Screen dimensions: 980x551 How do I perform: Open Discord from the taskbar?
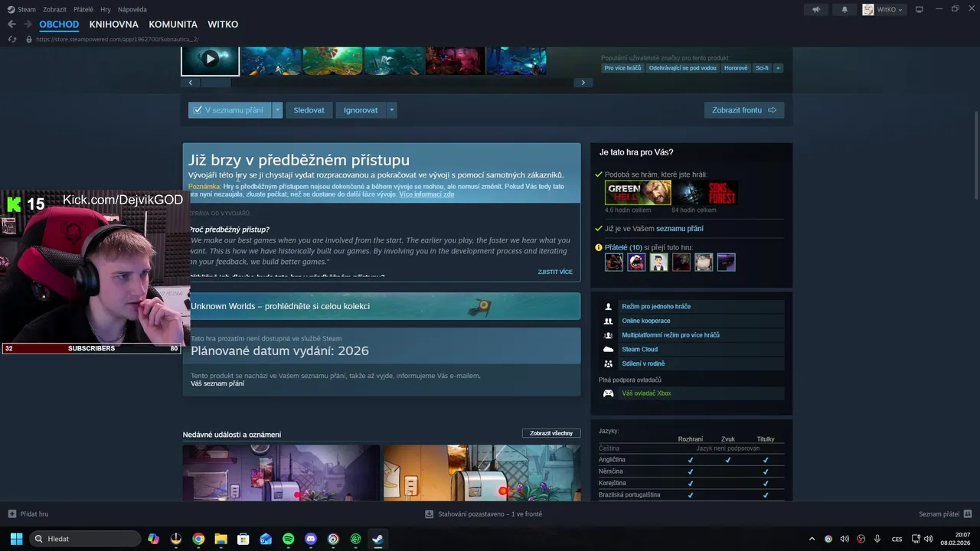pos(311,539)
